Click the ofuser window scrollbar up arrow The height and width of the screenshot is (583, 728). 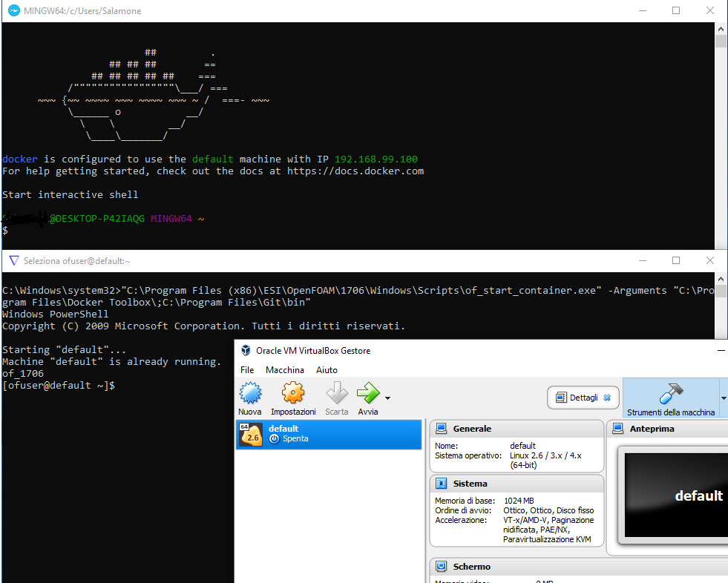point(721,279)
